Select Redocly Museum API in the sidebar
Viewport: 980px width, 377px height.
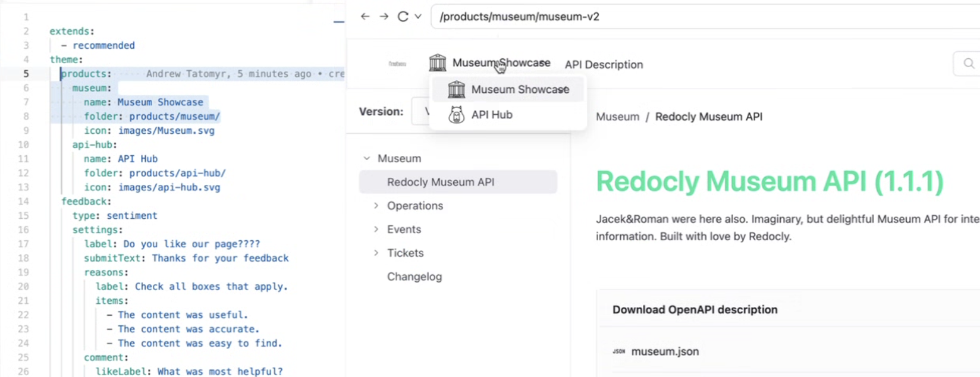pyautogui.click(x=458, y=182)
